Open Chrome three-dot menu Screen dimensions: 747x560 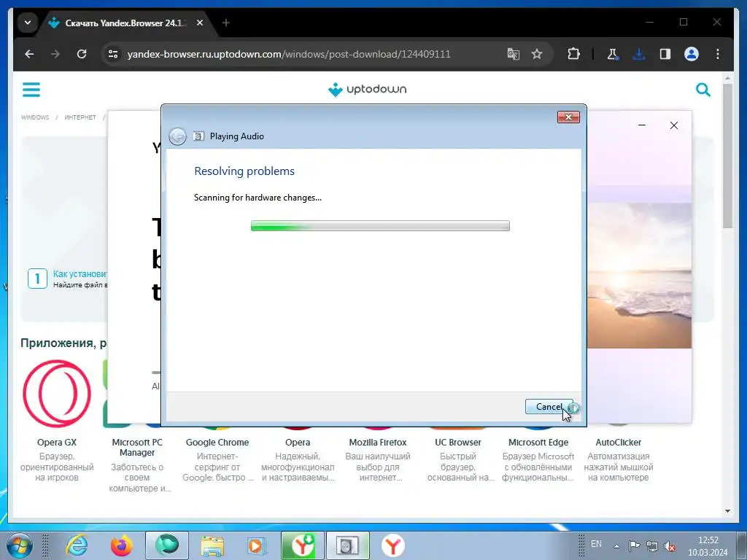pos(718,54)
